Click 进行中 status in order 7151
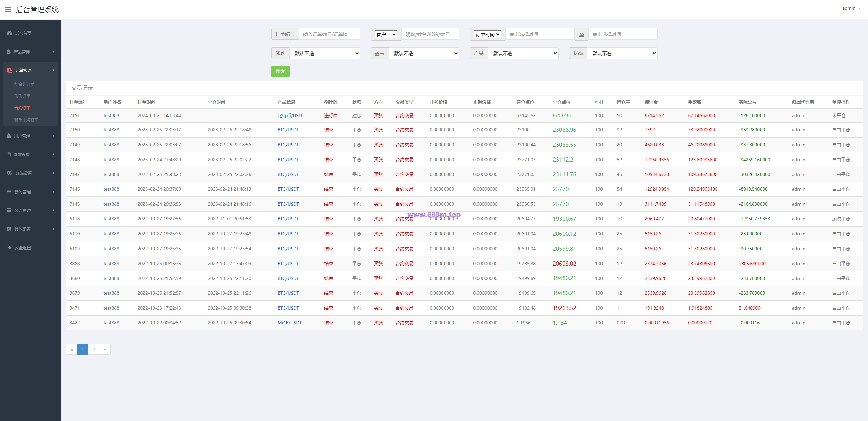The width and height of the screenshot is (868, 421). pos(331,115)
